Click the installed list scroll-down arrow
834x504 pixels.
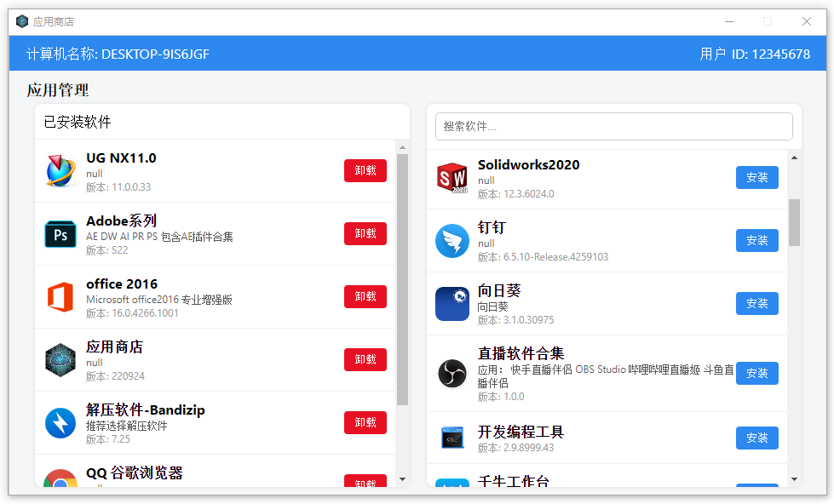[403, 479]
